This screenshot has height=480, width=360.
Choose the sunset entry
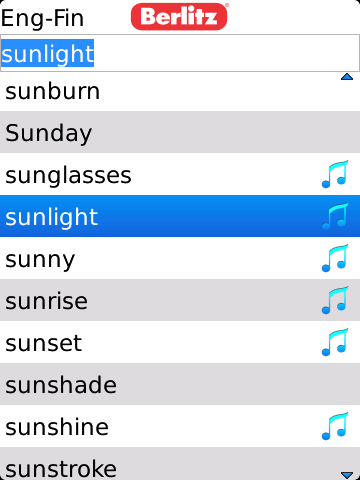click(x=180, y=342)
